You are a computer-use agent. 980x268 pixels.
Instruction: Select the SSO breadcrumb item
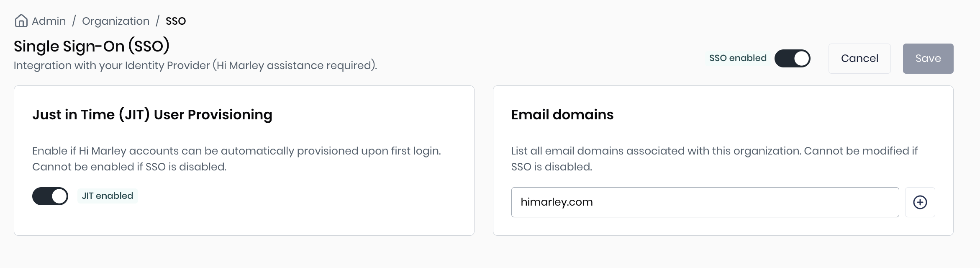point(176,21)
